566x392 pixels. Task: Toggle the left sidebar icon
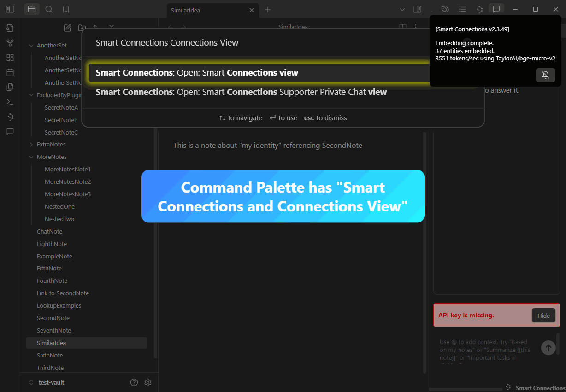coord(10,9)
